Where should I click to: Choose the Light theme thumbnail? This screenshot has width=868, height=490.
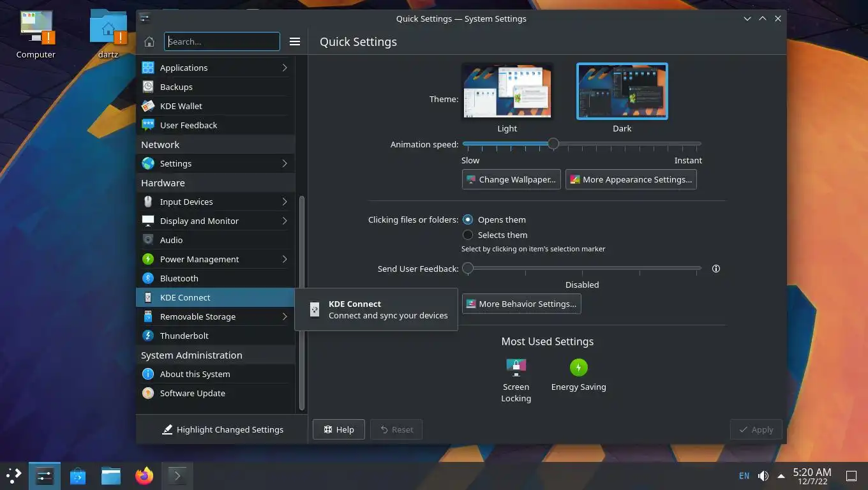point(507,91)
